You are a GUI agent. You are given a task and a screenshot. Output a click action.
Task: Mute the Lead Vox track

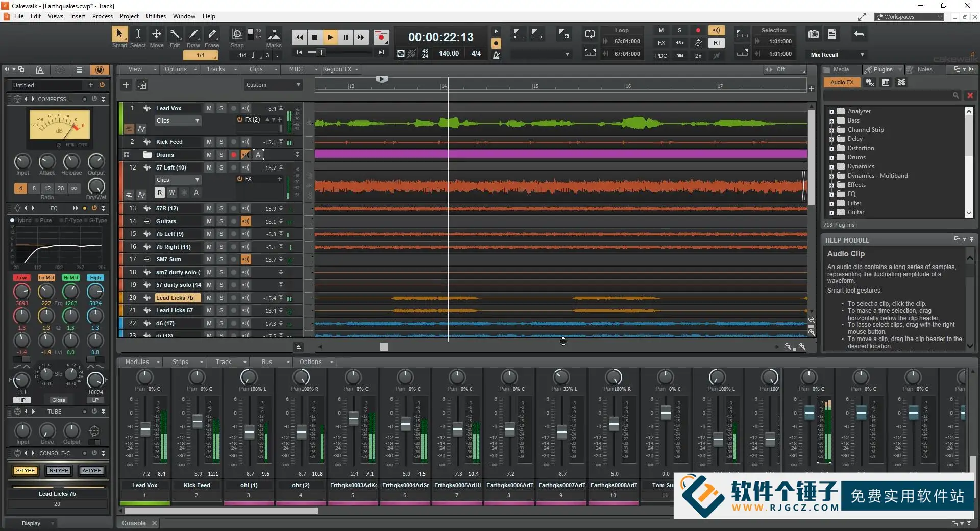point(209,108)
